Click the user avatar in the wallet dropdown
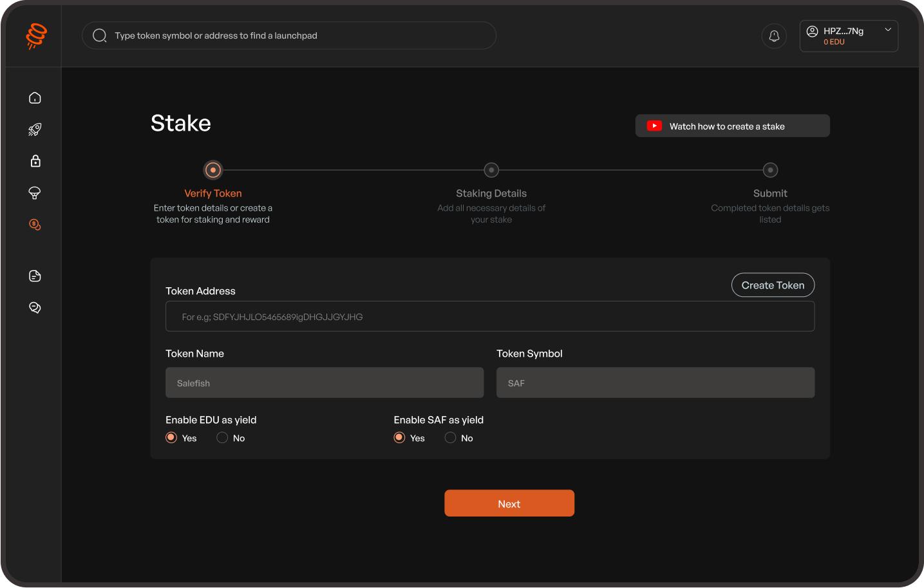This screenshot has height=588, width=924. pyautogui.click(x=813, y=31)
